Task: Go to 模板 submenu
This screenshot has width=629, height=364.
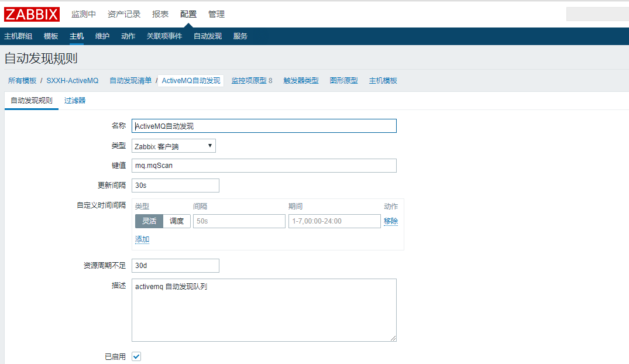Action: tap(50, 36)
